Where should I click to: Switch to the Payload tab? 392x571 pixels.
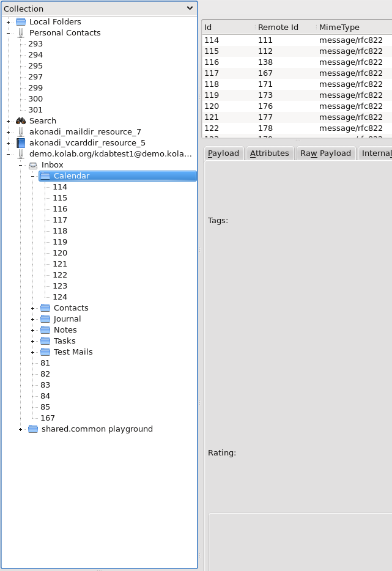[223, 153]
